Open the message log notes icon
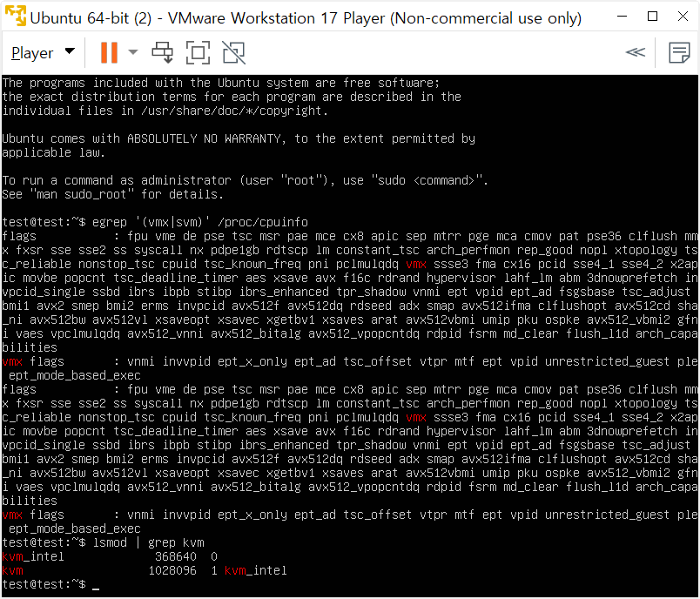This screenshot has height=599, width=700. (679, 52)
